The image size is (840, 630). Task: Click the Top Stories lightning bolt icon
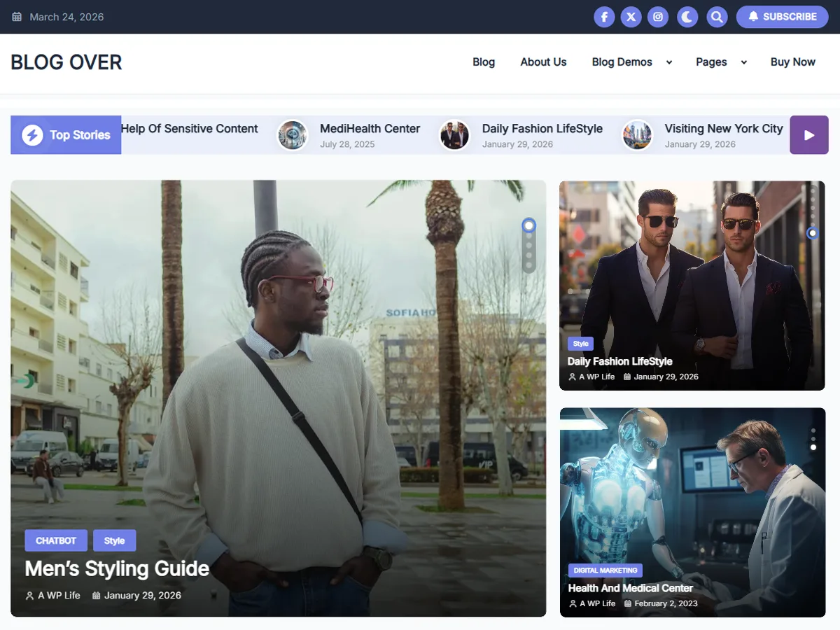32,135
